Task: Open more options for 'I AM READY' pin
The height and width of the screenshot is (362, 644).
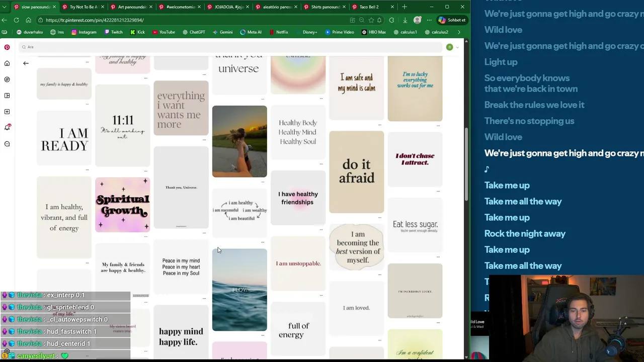Action: click(88, 170)
